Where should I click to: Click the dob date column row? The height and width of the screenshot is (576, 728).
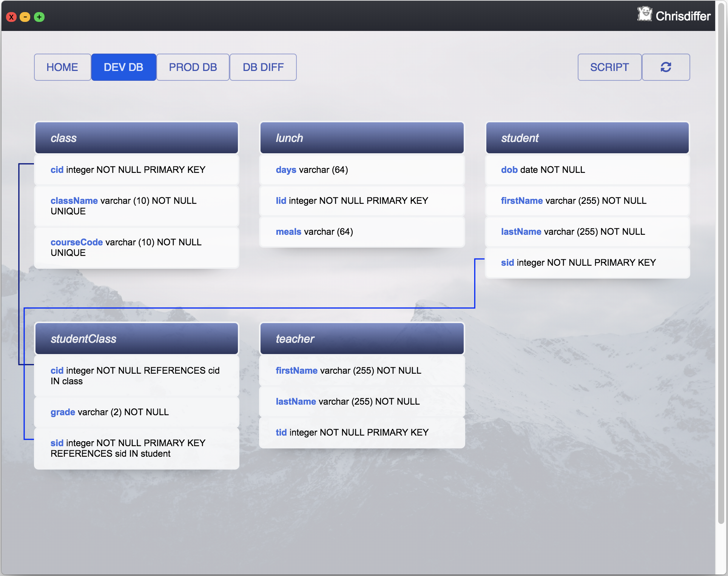coord(587,170)
